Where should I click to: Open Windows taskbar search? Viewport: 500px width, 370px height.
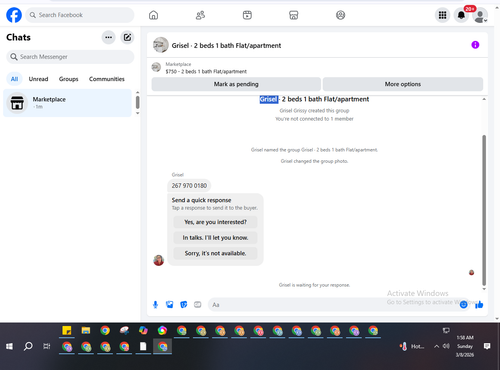click(x=28, y=346)
